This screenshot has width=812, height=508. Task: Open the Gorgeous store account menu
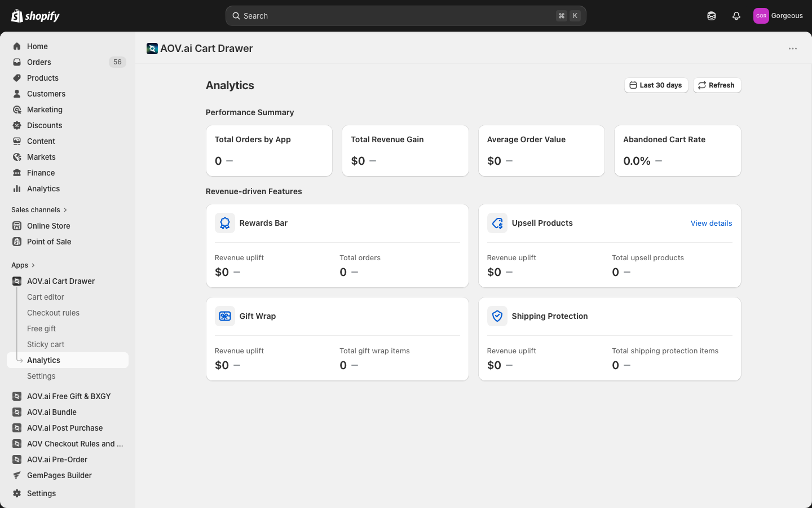(x=778, y=16)
